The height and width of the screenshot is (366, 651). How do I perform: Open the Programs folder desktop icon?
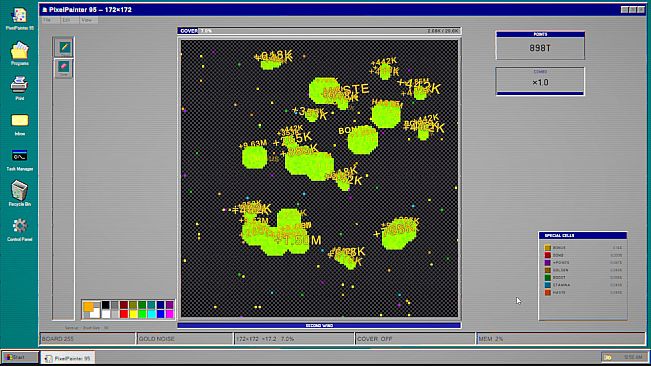pos(20,54)
